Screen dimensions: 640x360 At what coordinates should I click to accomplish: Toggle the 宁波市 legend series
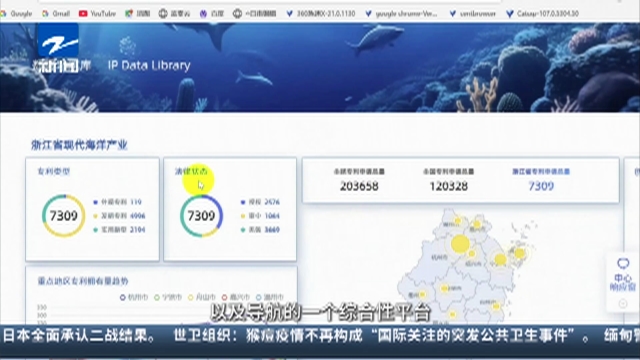coord(168,297)
